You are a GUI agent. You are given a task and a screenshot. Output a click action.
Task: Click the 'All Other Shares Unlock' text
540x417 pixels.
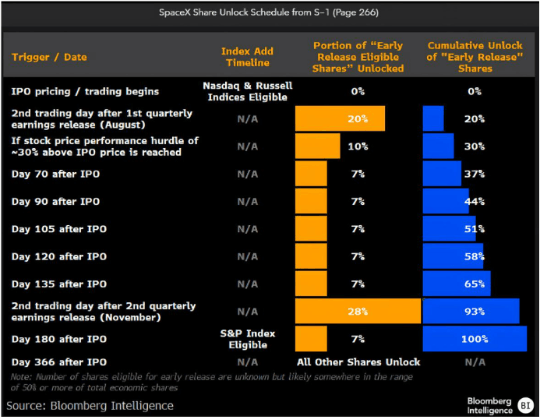[358, 362]
